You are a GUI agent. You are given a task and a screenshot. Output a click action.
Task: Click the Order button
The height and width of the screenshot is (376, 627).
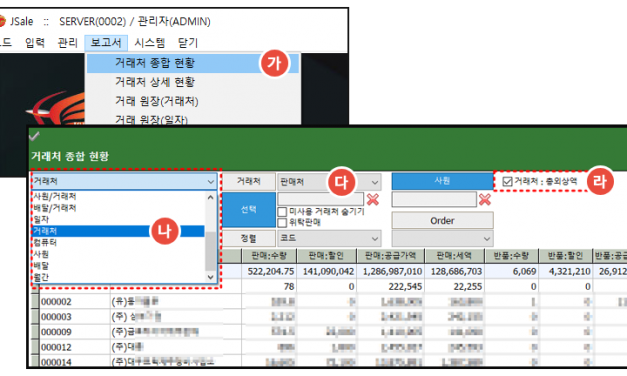click(442, 221)
